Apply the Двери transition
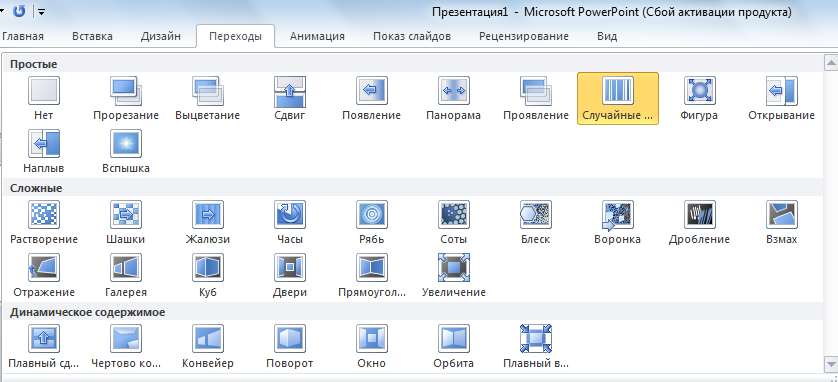838x382 pixels. click(290, 276)
